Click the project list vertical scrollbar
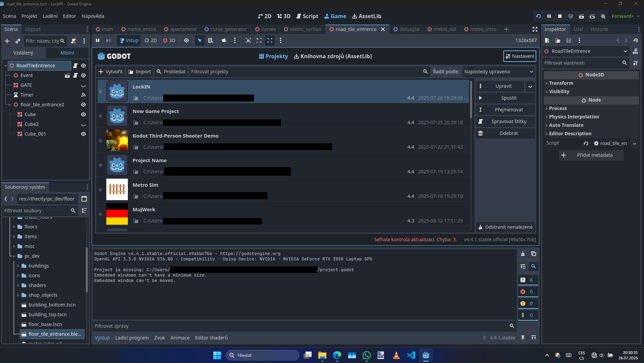The height and width of the screenshot is (363, 644). pyautogui.click(x=471, y=99)
